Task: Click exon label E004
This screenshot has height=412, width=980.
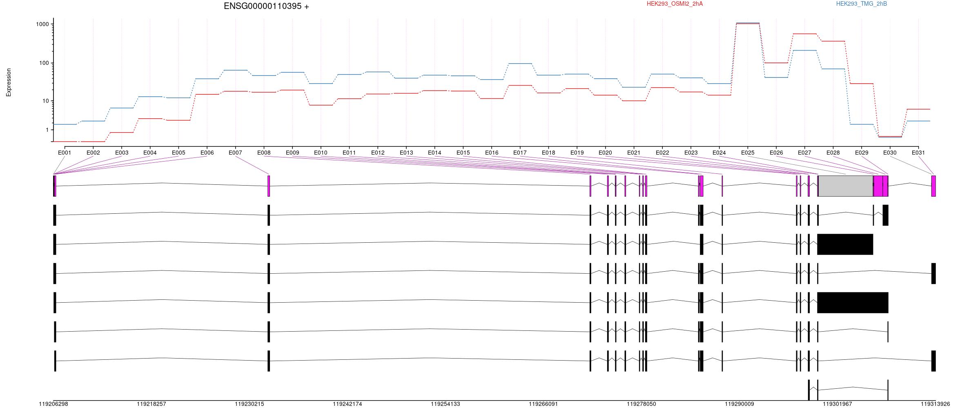Action: [150, 153]
